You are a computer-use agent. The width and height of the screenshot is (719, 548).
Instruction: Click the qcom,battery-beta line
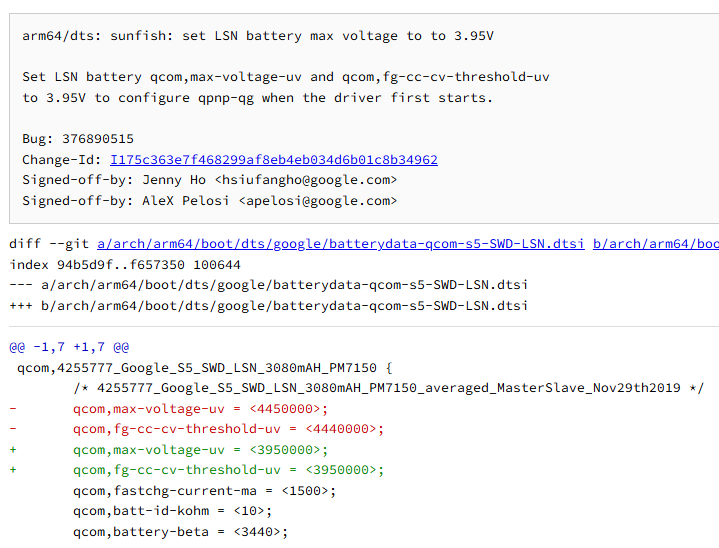point(180,532)
